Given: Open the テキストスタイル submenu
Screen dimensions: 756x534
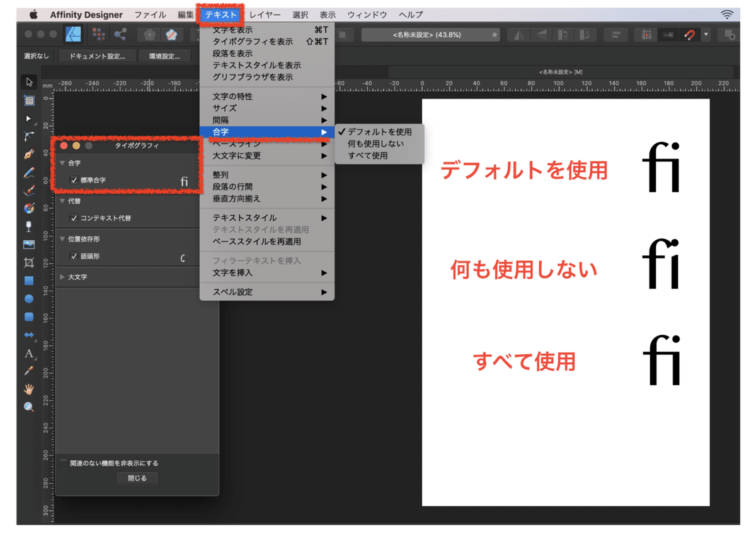Looking at the screenshot, I should click(267, 218).
